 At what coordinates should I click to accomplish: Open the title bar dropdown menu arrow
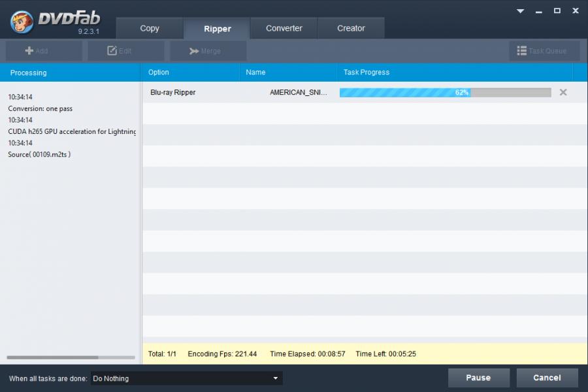pyautogui.click(x=520, y=11)
